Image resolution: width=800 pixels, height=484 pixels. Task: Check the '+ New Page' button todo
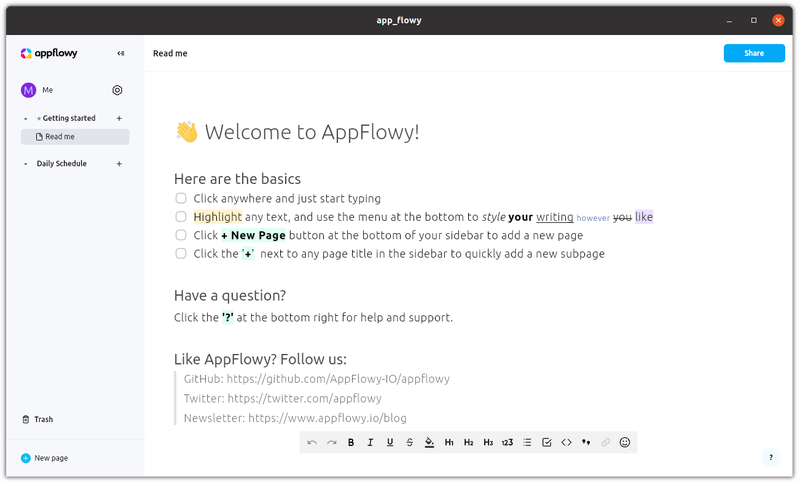click(x=181, y=235)
